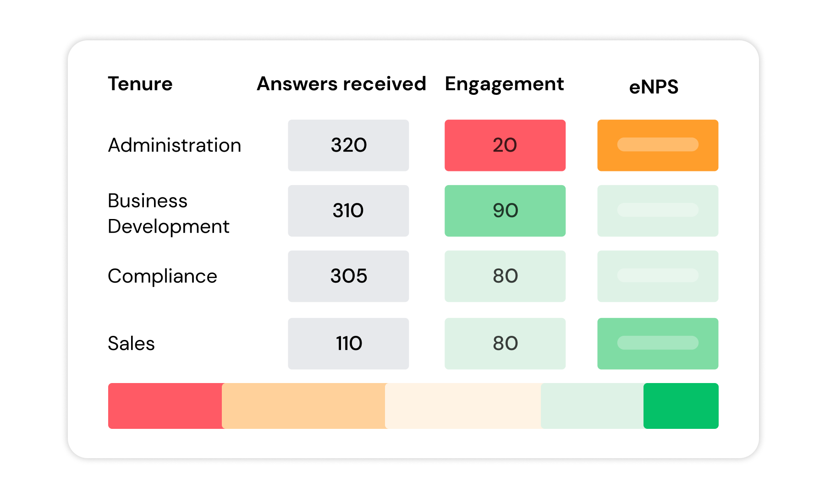This screenshot has width=825, height=504.
Task: Click the 320 answers cell
Action: click(x=348, y=145)
